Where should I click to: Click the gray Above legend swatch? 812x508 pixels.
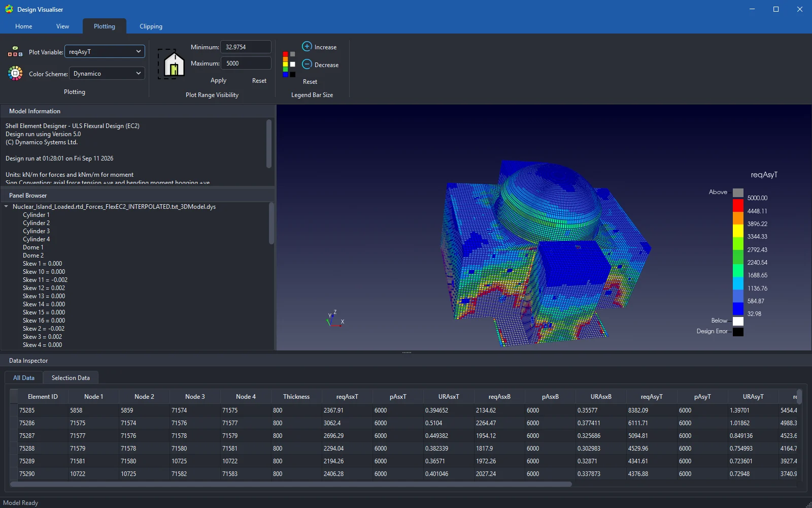tap(738, 193)
